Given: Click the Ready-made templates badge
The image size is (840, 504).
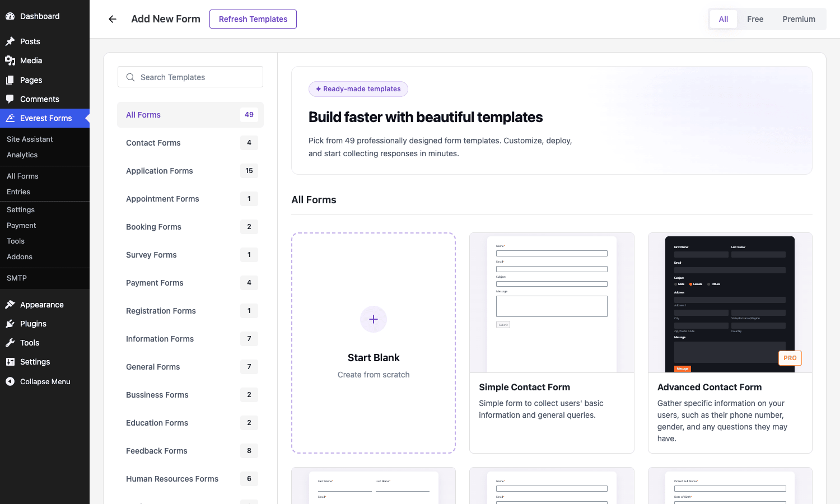Looking at the screenshot, I should pos(358,89).
